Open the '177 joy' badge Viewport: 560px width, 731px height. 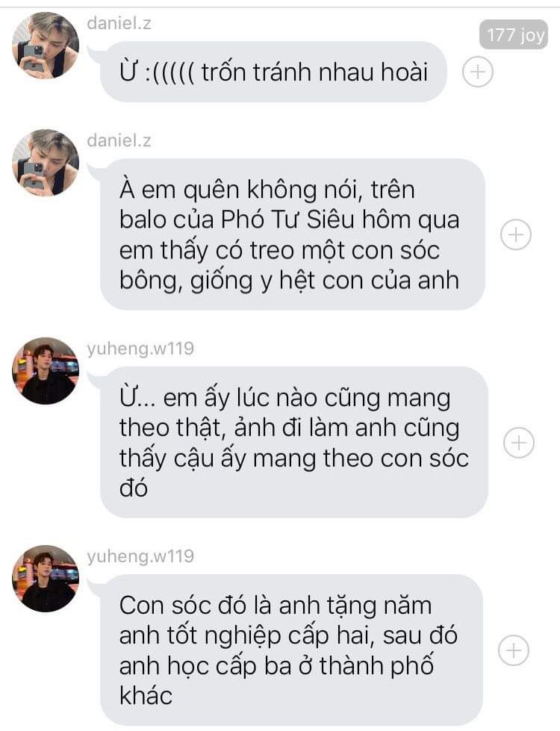click(514, 34)
